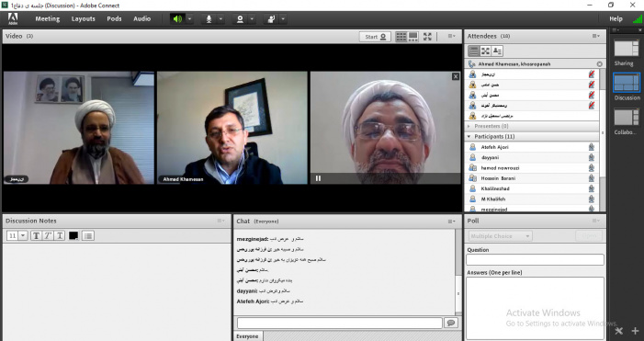Select the Sharing layout thumbnail

pyautogui.click(x=627, y=49)
